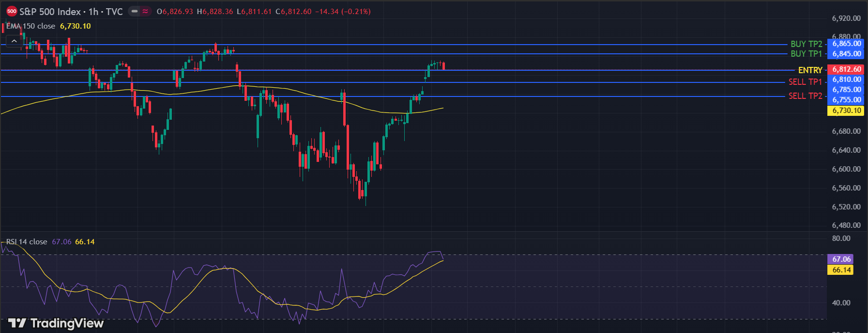Click the 6,755.00 blue price axis label
This screenshot has height=333, width=868.
tap(846, 100)
